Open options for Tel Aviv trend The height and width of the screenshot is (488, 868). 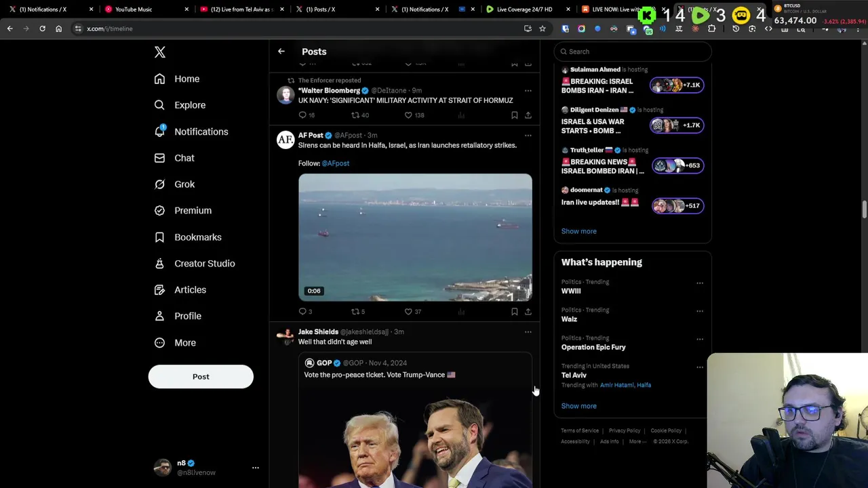point(700,367)
